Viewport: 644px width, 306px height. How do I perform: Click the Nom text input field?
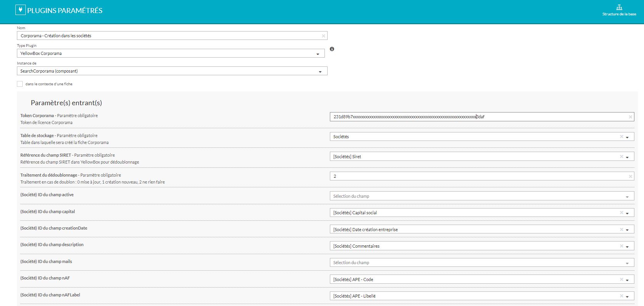(169, 36)
